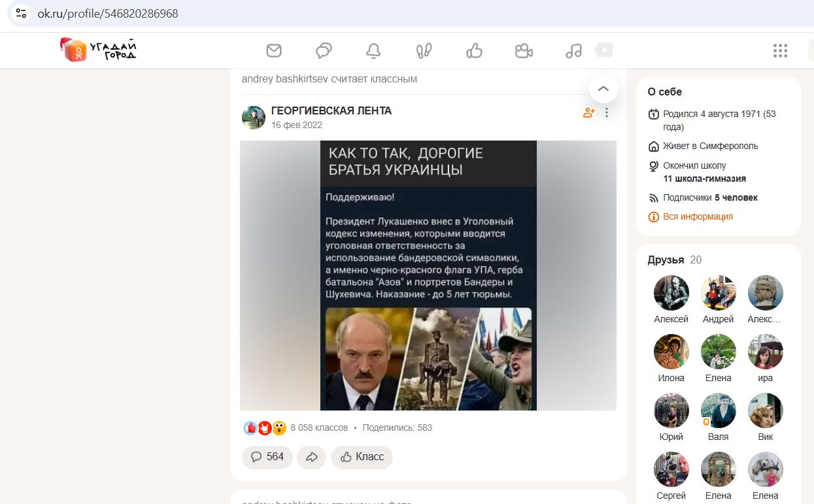
Task: Open the 564 comments button
Action: point(267,457)
